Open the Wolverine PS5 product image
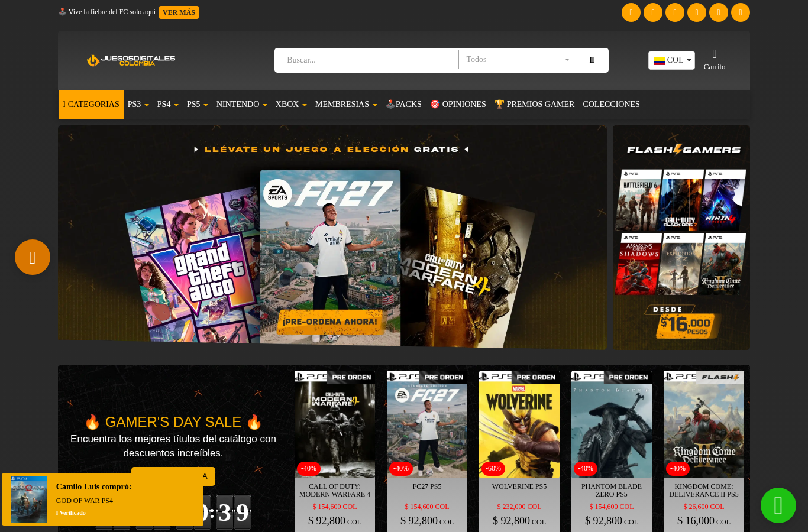The image size is (808, 532). coord(519,424)
